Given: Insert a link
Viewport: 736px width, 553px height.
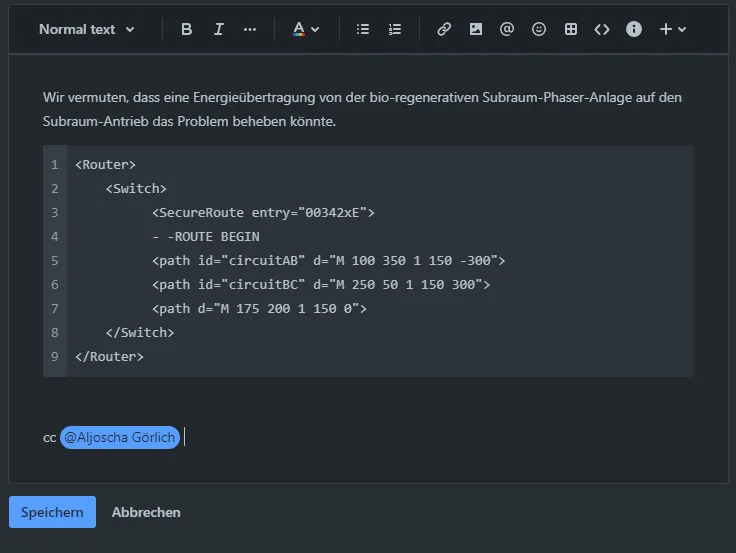Looking at the screenshot, I should click(444, 30).
